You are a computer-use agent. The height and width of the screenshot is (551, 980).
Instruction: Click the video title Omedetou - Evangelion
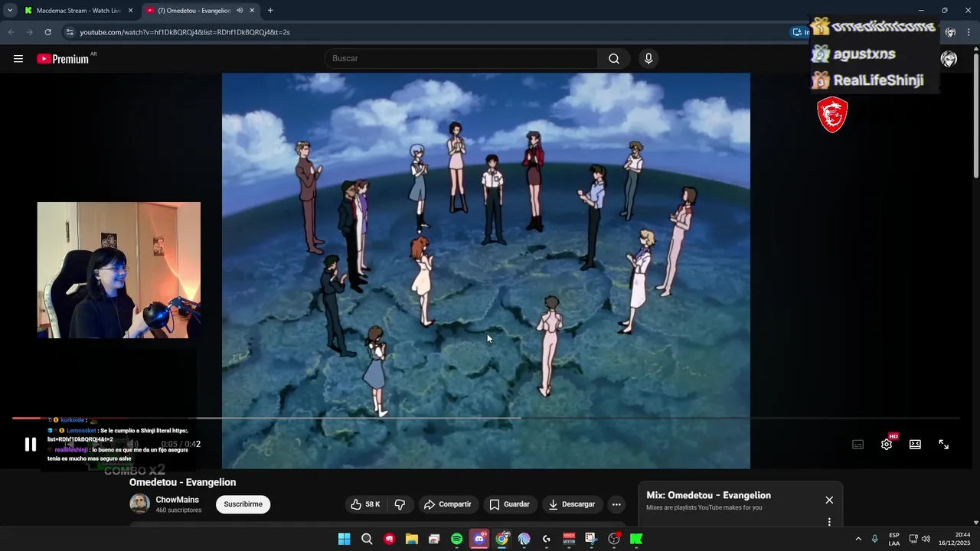click(182, 482)
